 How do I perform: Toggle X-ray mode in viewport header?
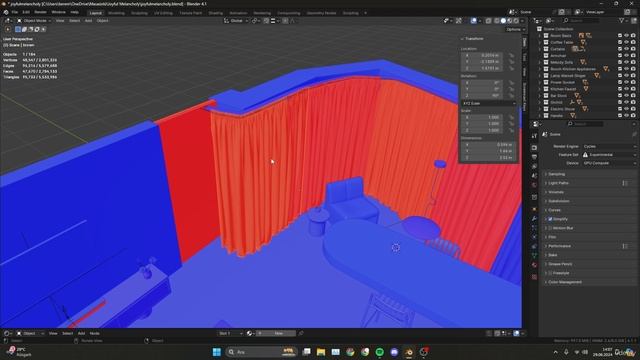pos(488,20)
